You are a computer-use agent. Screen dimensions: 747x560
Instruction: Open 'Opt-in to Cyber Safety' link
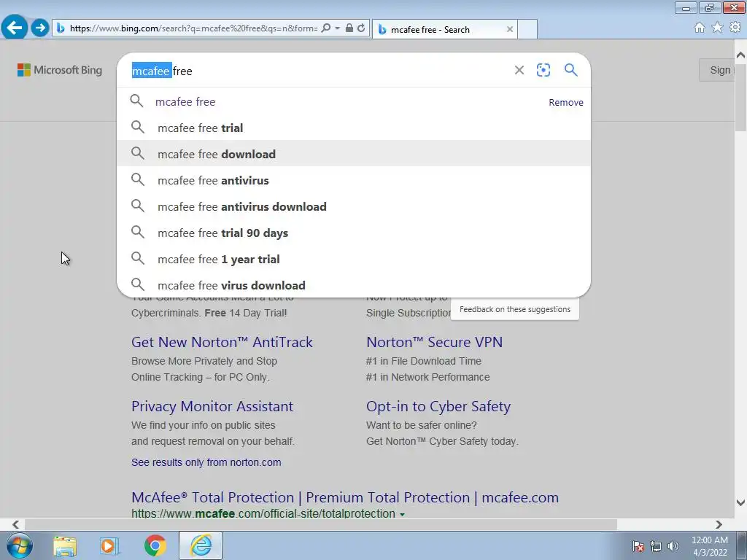pos(438,406)
